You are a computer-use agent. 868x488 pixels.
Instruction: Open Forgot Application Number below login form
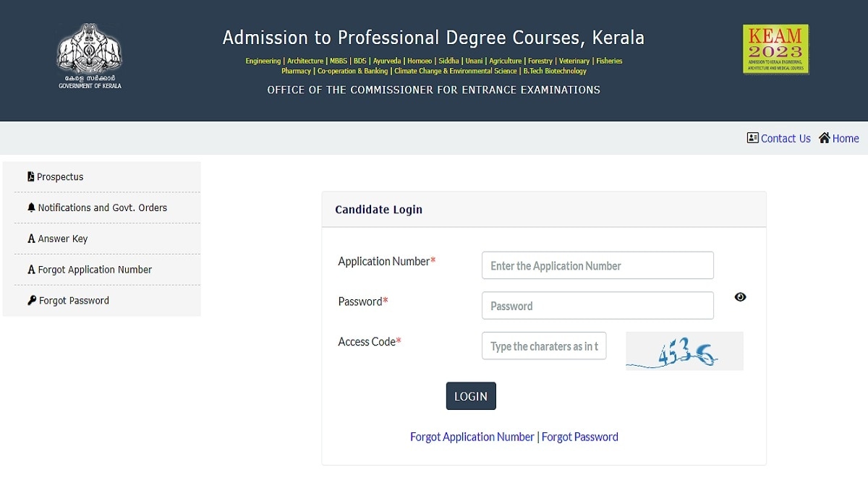[x=472, y=436]
